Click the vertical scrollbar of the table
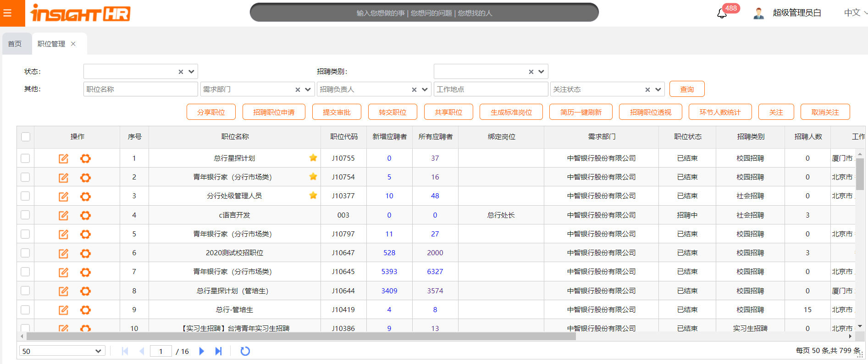Image resolution: width=868 pixels, height=364 pixels. pos(860,174)
